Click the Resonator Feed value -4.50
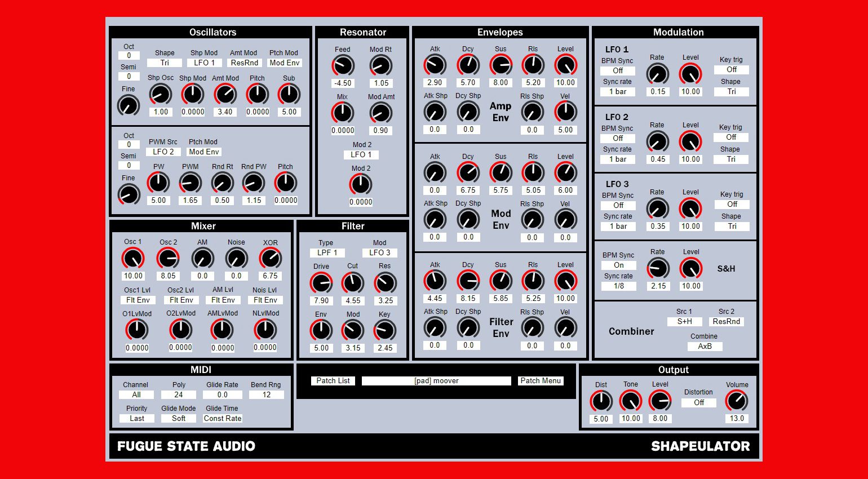Viewport: 868px width, 479px height. [x=343, y=83]
